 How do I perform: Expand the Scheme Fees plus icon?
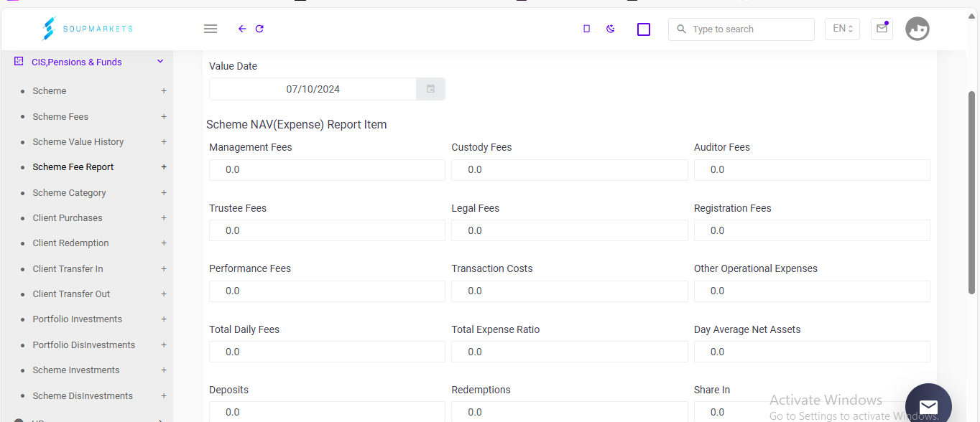pyautogui.click(x=164, y=116)
